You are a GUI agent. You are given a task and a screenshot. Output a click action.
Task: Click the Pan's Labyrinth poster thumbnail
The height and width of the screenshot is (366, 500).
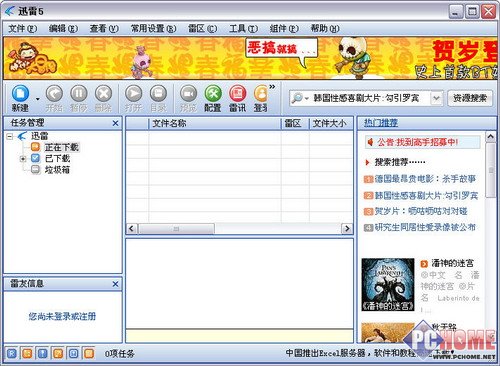pos(388,284)
